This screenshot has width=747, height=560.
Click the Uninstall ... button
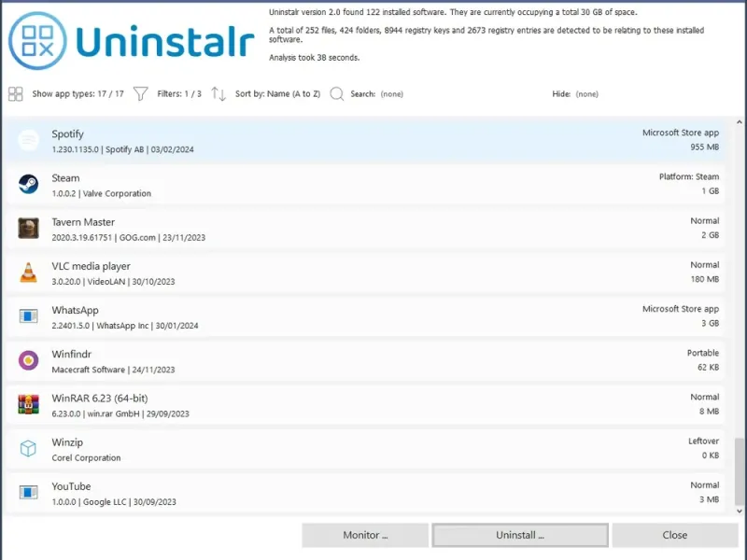pyautogui.click(x=520, y=535)
